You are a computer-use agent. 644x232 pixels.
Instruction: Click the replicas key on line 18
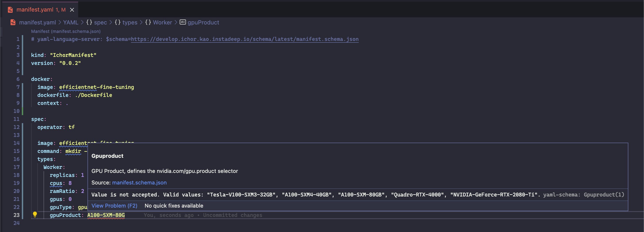(62, 175)
